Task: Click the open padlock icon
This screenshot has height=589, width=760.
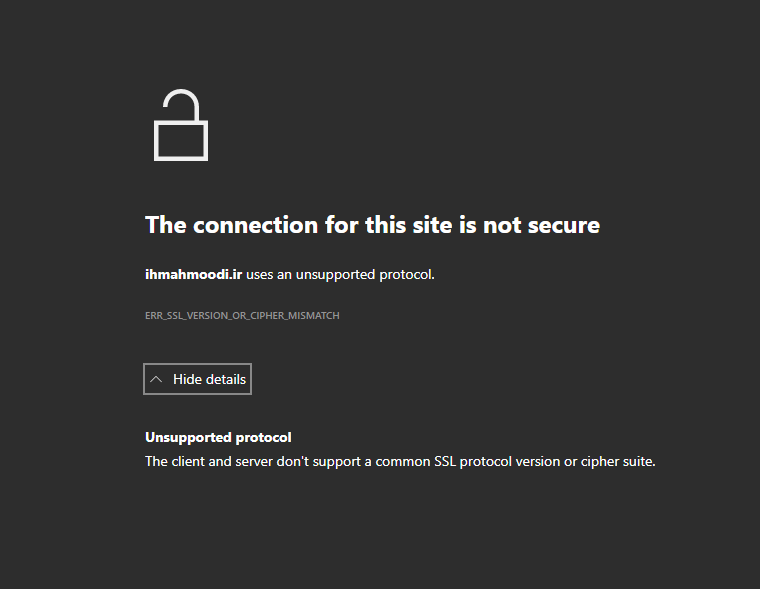Action: [180, 126]
